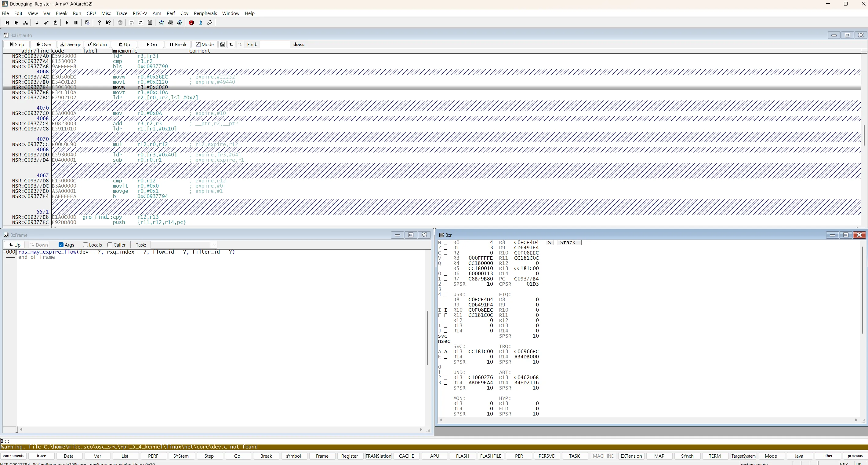868x465 pixels.
Task: Click the blue info icon in toolbar
Action: [201, 23]
